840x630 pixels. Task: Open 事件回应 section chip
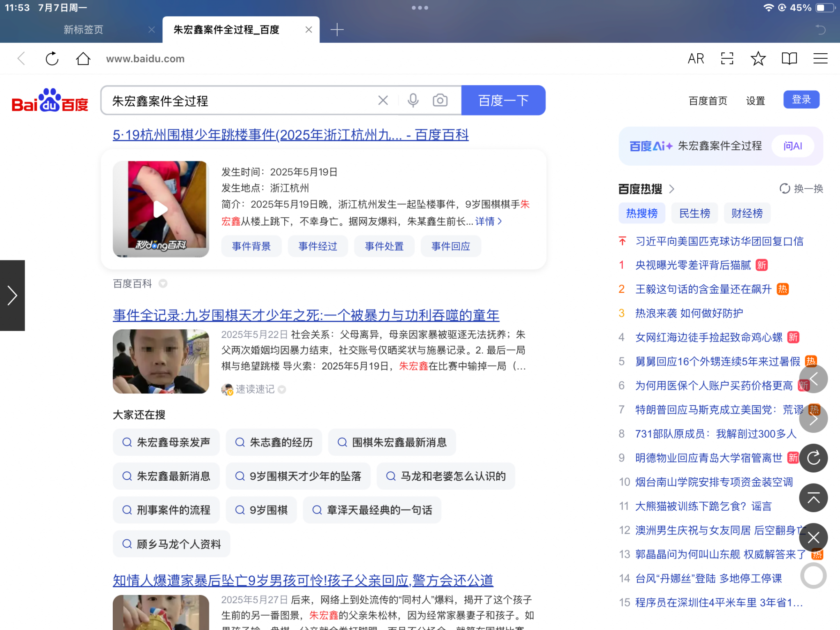(x=451, y=246)
